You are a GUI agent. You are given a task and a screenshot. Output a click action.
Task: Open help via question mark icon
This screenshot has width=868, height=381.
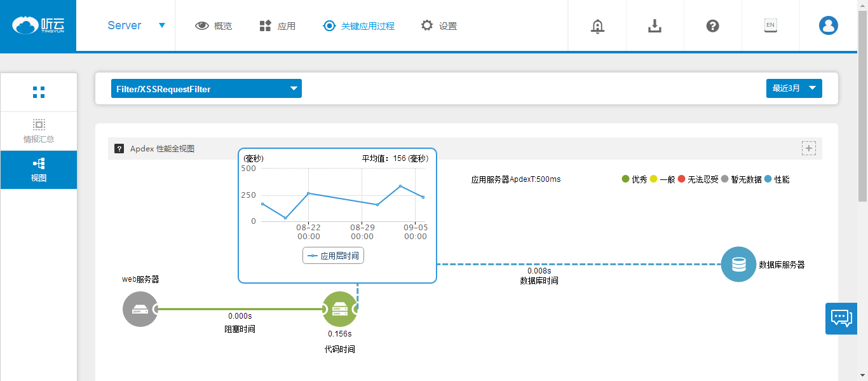pyautogui.click(x=713, y=26)
